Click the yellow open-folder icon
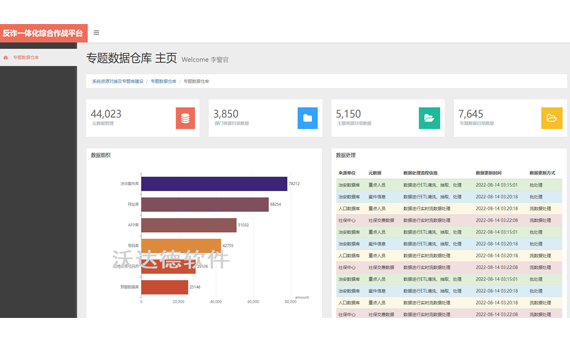 [x=552, y=118]
